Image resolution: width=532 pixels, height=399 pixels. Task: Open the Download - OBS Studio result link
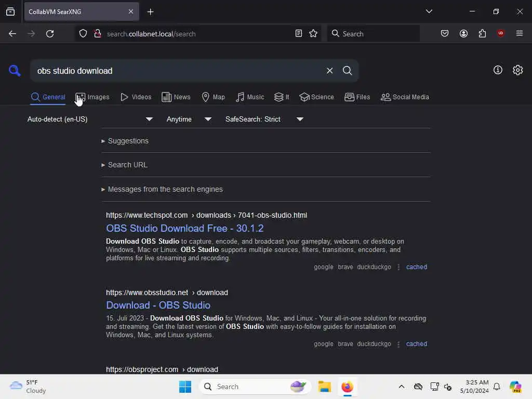158,305
